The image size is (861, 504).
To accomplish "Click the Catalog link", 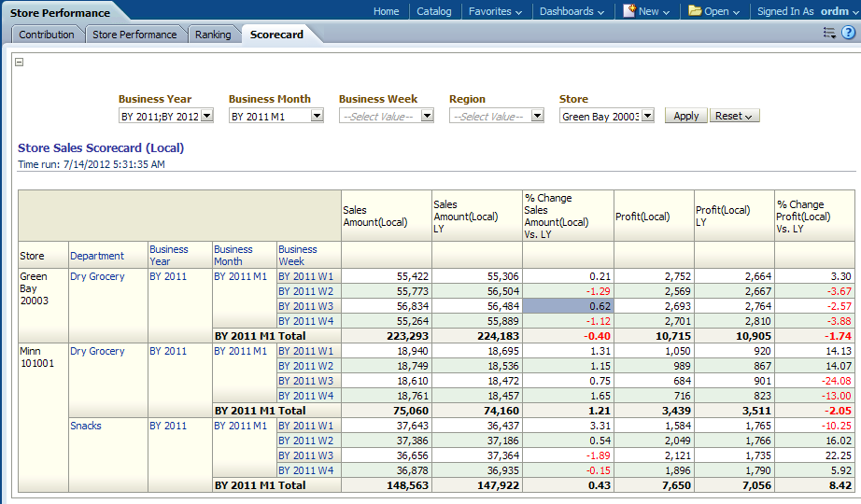I will [433, 11].
